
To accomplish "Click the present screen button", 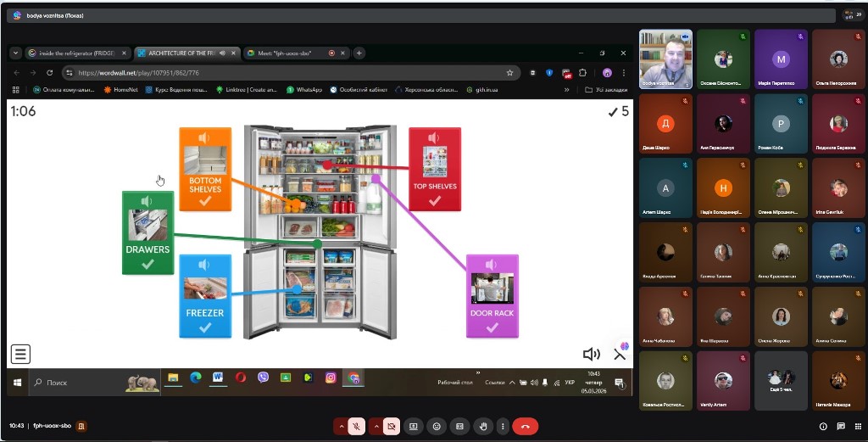I will click(414, 427).
